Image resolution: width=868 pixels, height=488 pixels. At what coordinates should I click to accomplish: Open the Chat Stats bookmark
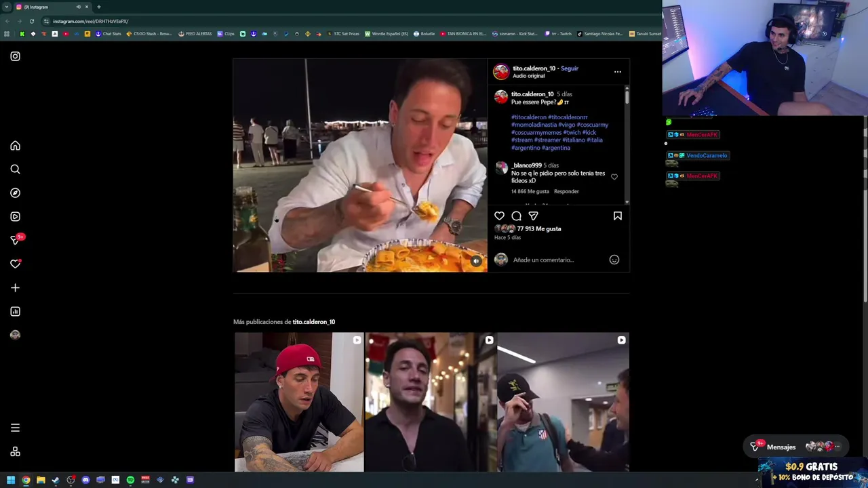pos(108,34)
